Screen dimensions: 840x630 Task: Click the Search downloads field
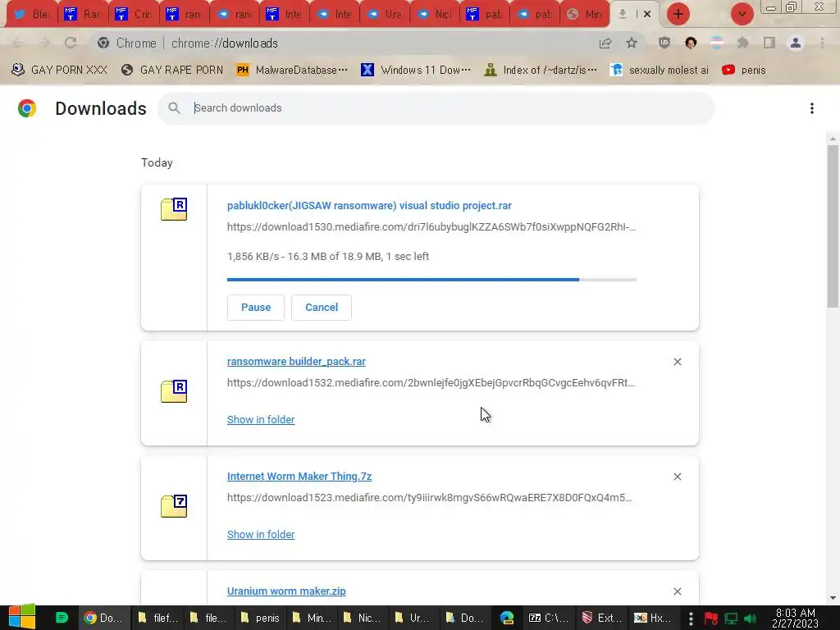436,108
